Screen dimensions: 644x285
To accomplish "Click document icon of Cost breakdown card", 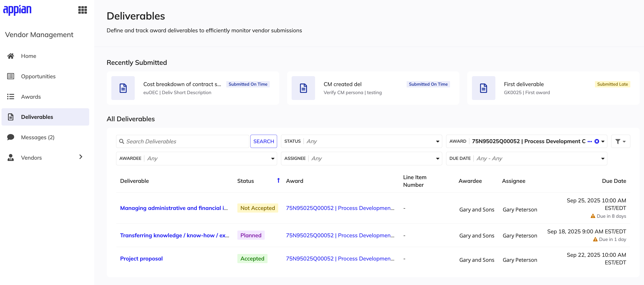I will point(123,88).
